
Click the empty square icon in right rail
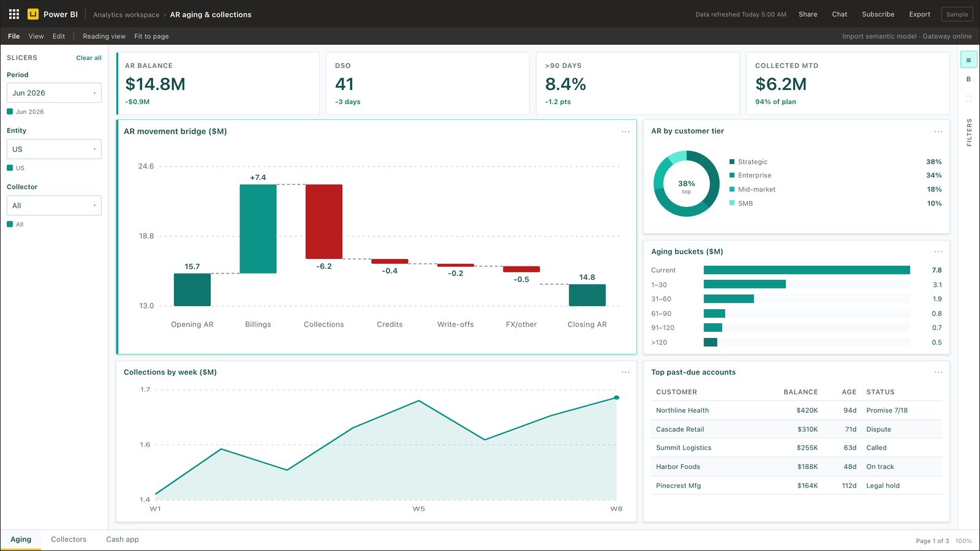(968, 99)
